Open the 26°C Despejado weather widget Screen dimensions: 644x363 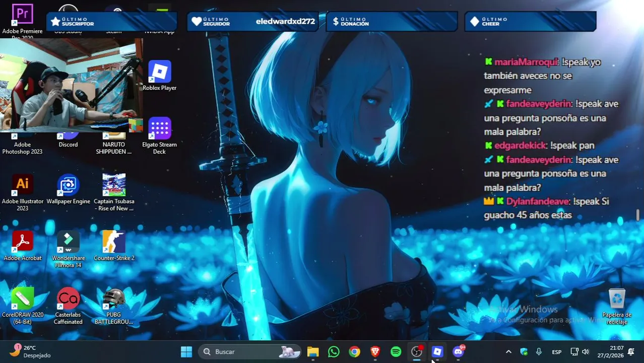point(30,351)
